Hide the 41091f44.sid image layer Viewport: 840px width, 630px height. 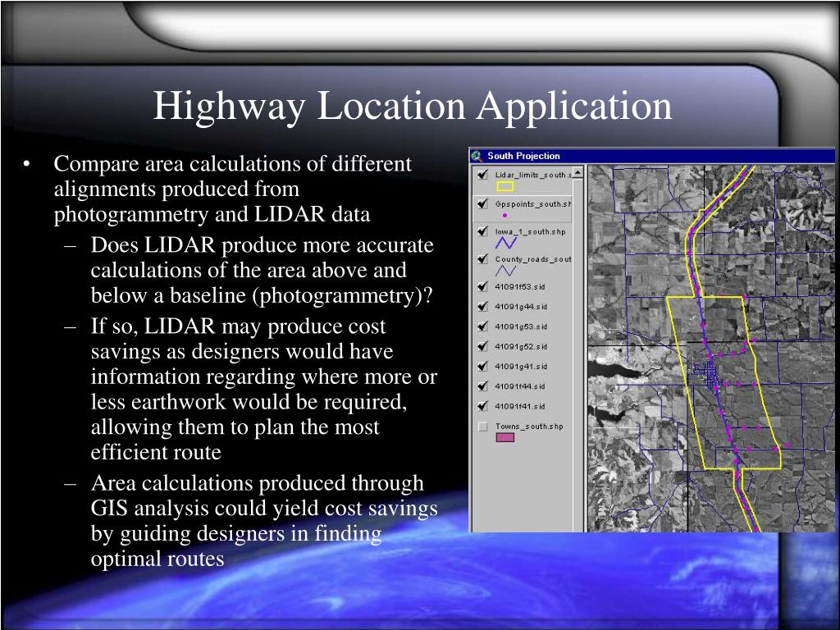482,386
